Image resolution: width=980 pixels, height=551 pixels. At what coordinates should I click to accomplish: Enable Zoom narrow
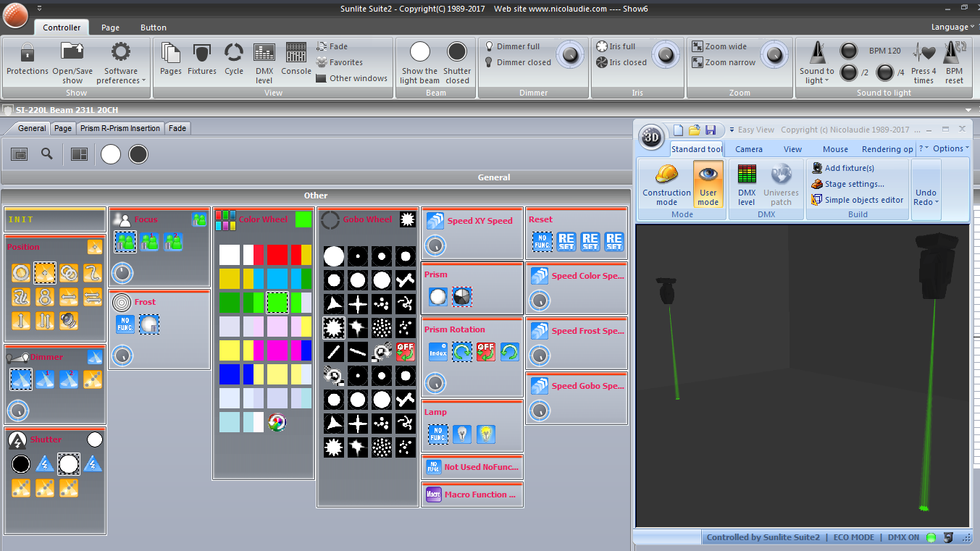coord(724,62)
